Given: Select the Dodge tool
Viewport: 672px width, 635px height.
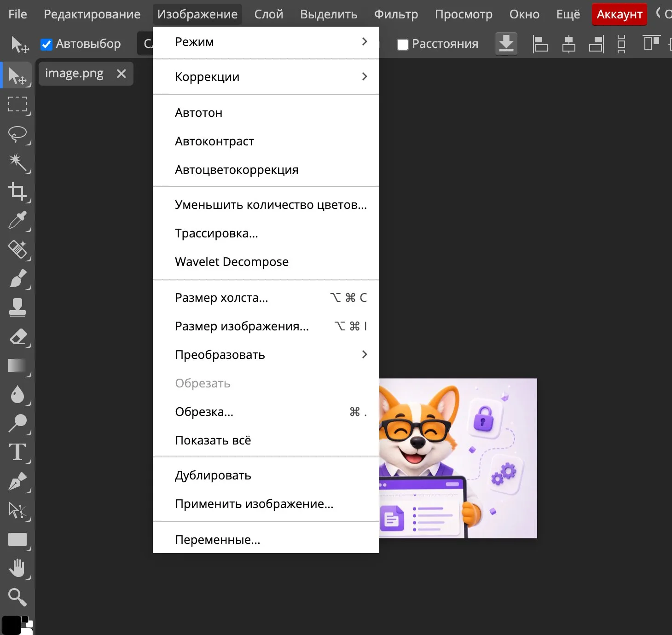Looking at the screenshot, I should tap(17, 423).
